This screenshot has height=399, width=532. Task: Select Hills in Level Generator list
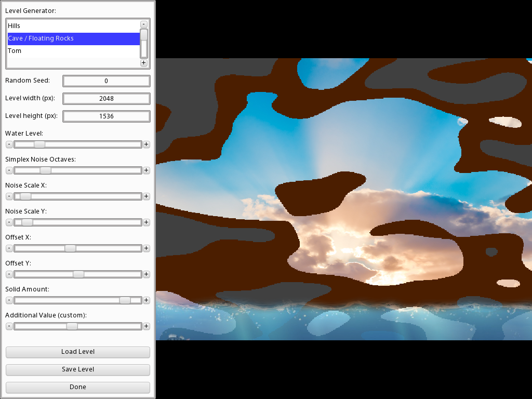click(x=73, y=26)
